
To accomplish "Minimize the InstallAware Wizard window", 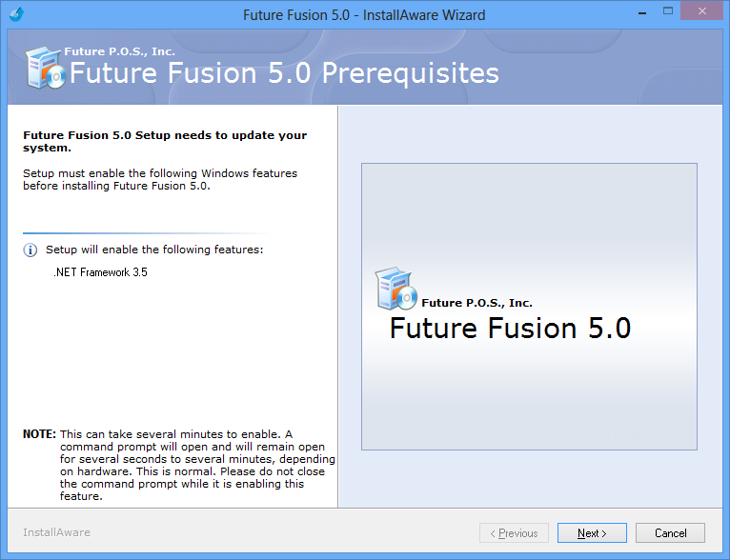I will click(642, 12).
